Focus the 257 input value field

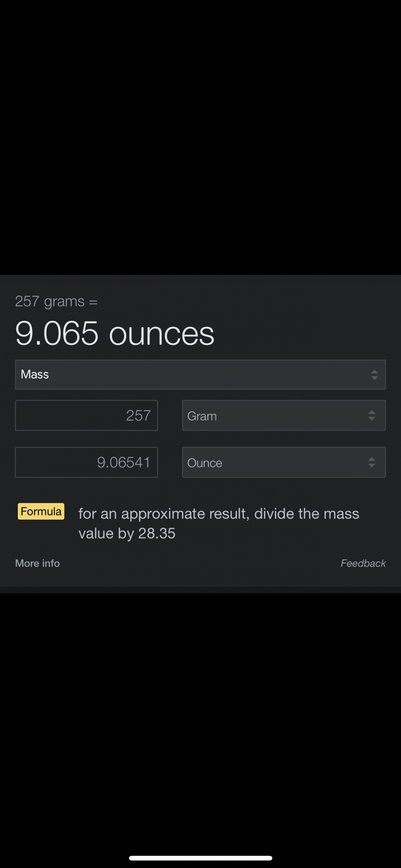(x=86, y=416)
